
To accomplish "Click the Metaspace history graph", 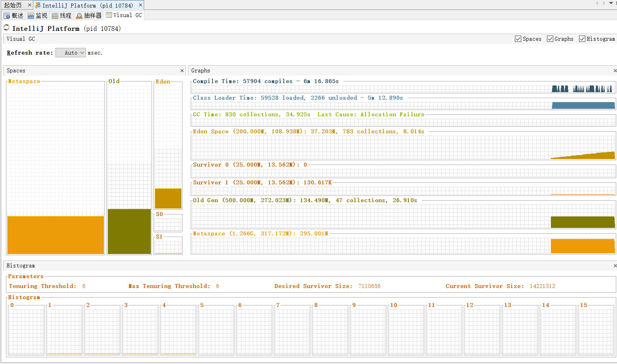I will click(x=403, y=245).
